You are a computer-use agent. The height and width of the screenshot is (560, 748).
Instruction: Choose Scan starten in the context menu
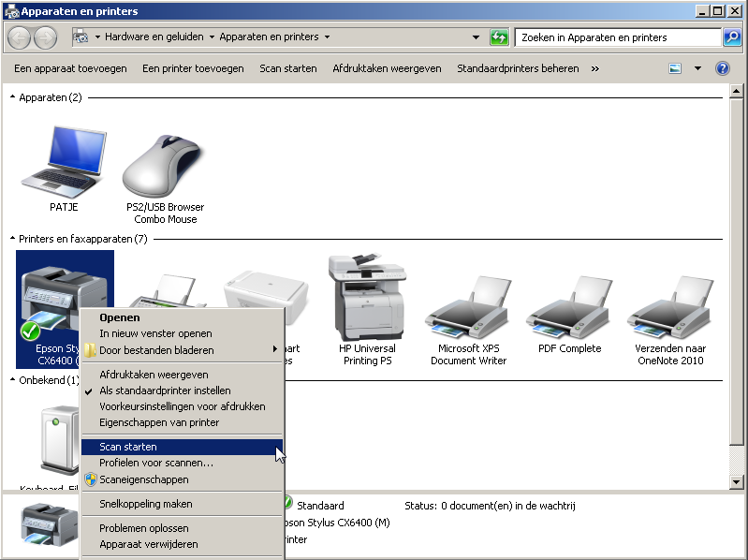(x=183, y=447)
